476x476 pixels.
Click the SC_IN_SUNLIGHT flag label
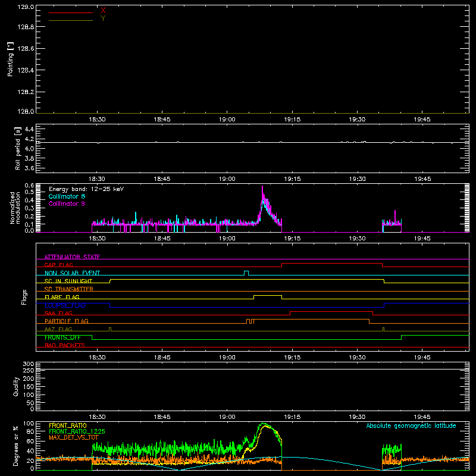(68, 281)
